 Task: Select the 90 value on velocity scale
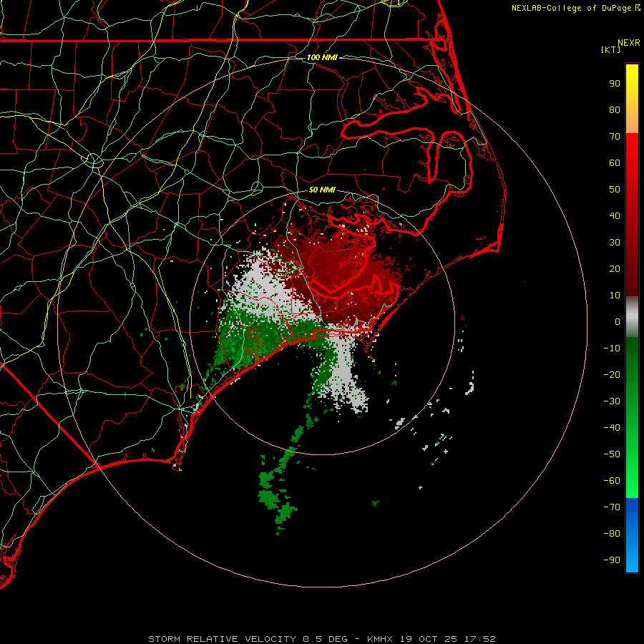pyautogui.click(x=615, y=84)
